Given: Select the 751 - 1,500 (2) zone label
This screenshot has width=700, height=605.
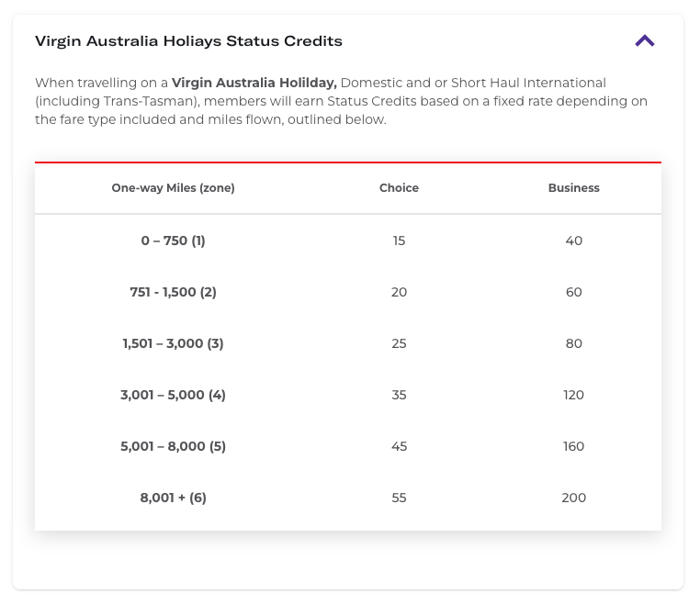Looking at the screenshot, I should coord(174,292).
